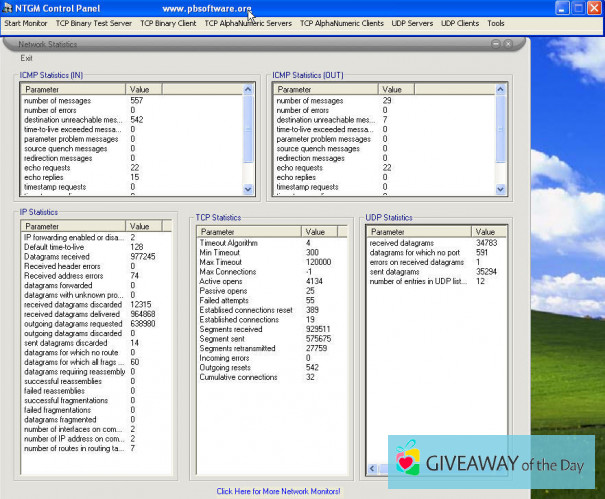Click Exit in the Network Statistics window

pos(26,57)
